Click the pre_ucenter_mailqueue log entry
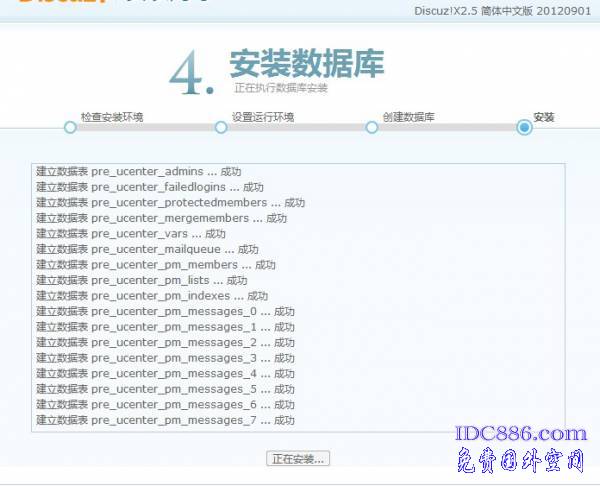The image size is (600, 486). pos(147,249)
